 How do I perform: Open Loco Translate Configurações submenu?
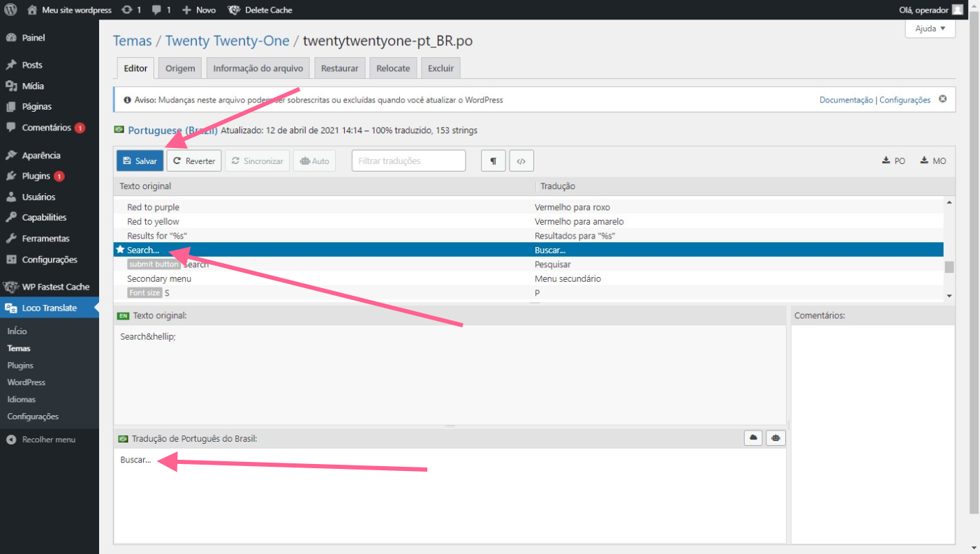[x=33, y=417]
